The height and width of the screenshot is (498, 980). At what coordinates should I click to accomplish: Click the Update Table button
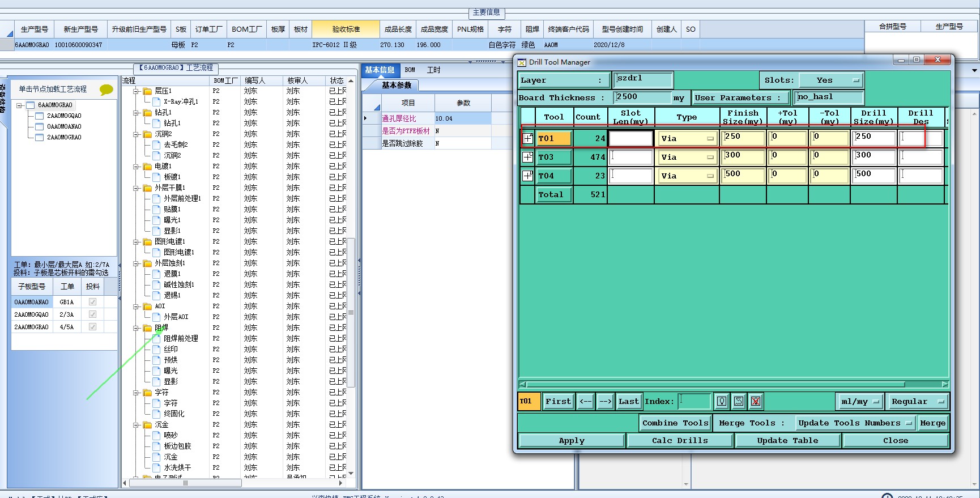[x=787, y=441]
